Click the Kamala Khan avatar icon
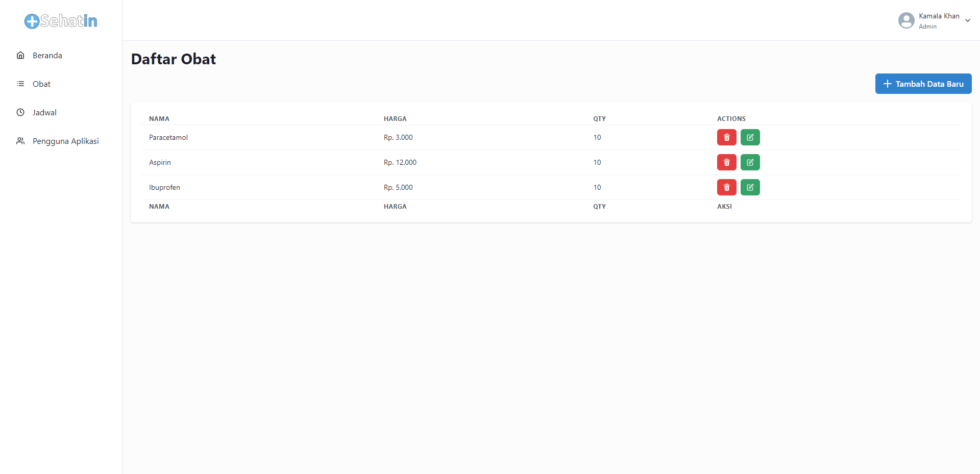The width and height of the screenshot is (980, 474). click(906, 20)
